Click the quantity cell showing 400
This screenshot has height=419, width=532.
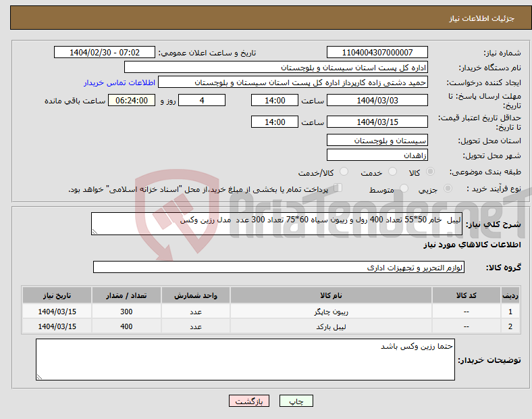pos(126,326)
